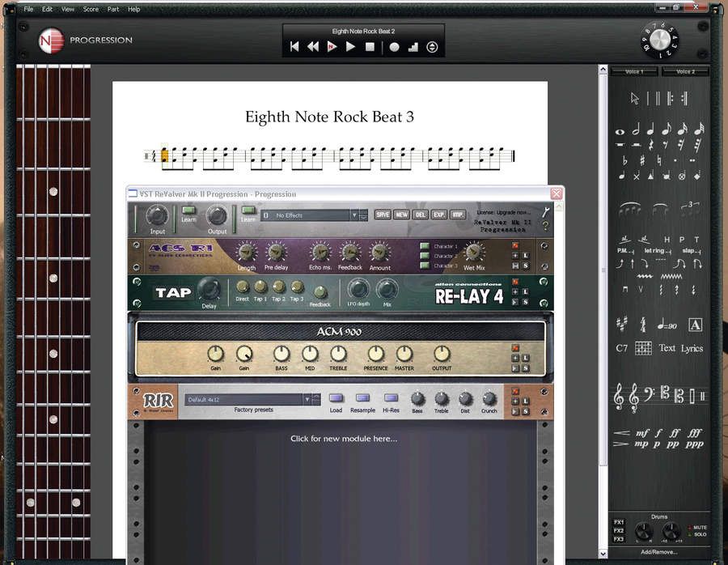This screenshot has height=565, width=728.
Task: Select the key signature tool
Action: [x=622, y=324]
